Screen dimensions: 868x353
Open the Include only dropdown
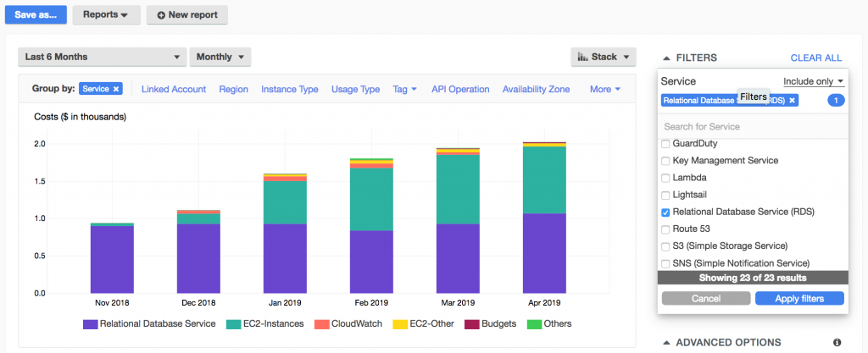tap(814, 81)
